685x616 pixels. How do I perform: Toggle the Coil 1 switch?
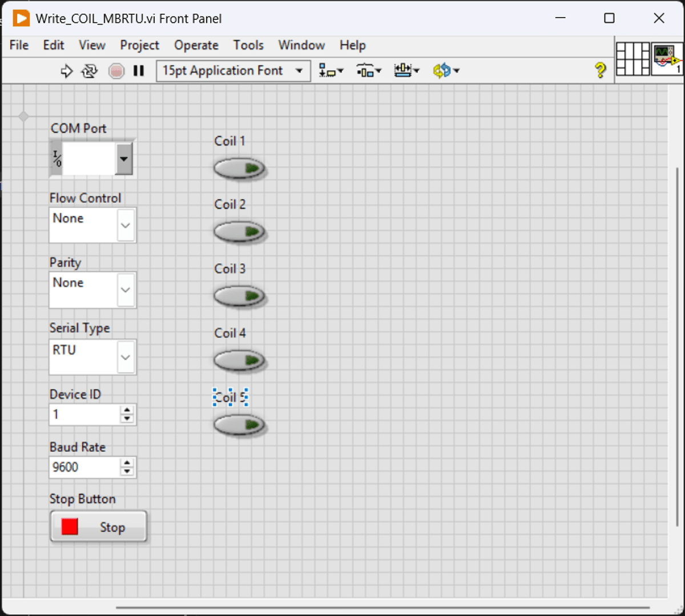tap(239, 168)
